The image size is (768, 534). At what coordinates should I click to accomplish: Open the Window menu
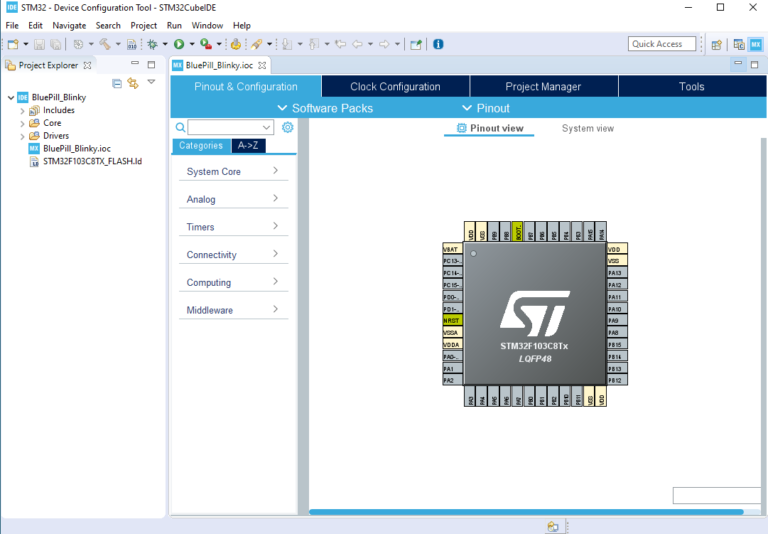pyautogui.click(x=207, y=25)
